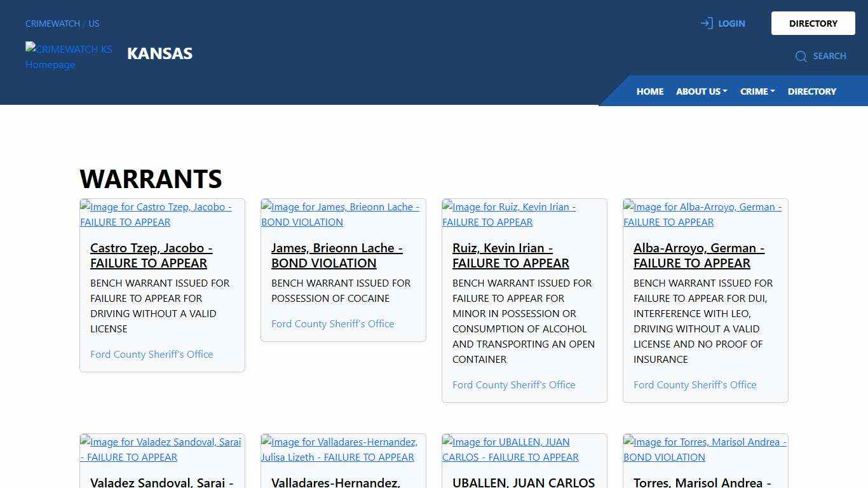Click the US breadcrumb link
Image resolution: width=868 pixels, height=488 pixels.
tap(94, 24)
